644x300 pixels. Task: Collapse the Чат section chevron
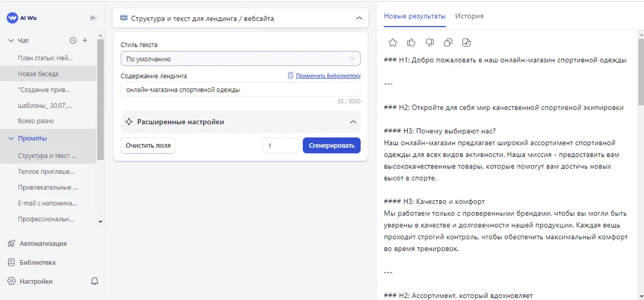(x=11, y=41)
